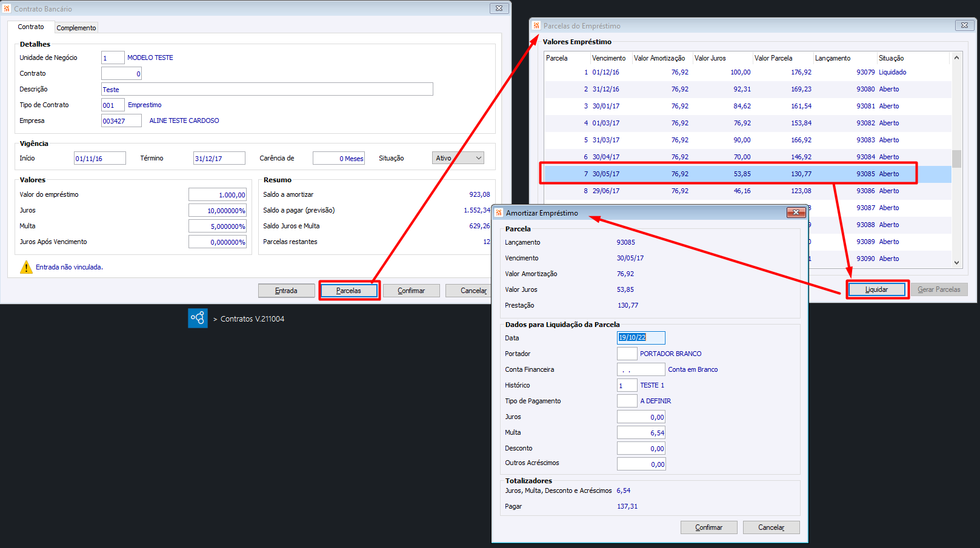Click the Contrato number input field
Image resolution: width=980 pixels, height=548 pixels.
[x=121, y=73]
